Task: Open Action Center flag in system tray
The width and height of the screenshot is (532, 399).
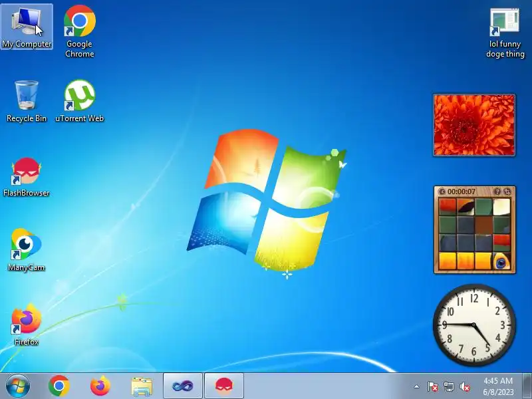Action: coord(433,386)
